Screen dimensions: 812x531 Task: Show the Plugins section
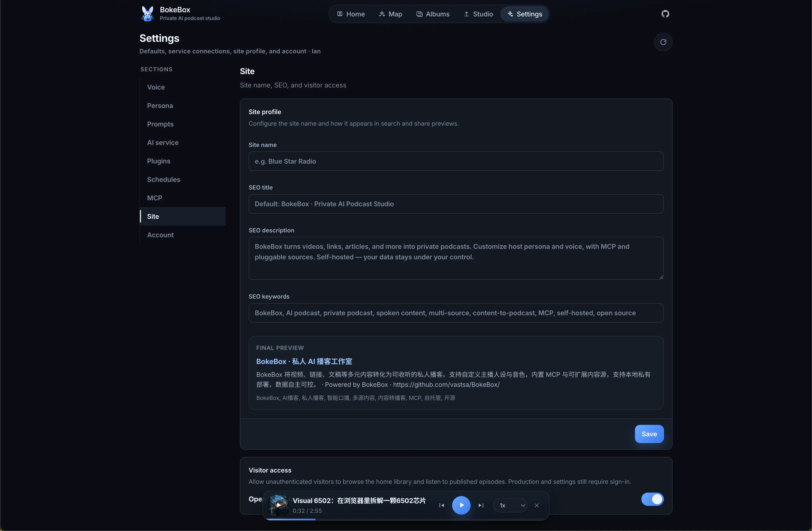point(182,161)
